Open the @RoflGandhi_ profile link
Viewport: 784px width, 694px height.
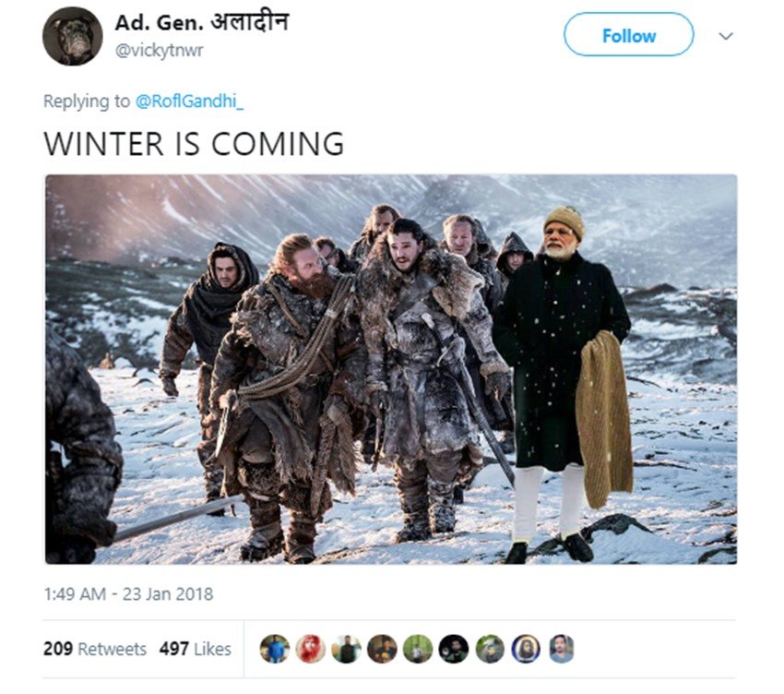click(189, 102)
